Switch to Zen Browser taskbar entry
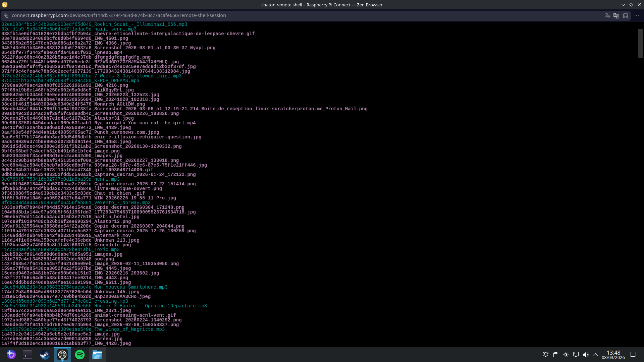Screen dimensions: 644x362 (62, 355)
